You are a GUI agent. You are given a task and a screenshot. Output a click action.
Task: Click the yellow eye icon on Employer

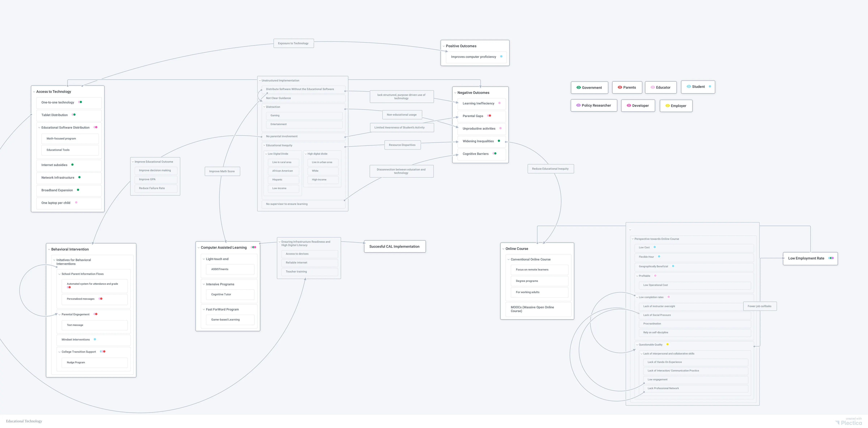point(667,106)
